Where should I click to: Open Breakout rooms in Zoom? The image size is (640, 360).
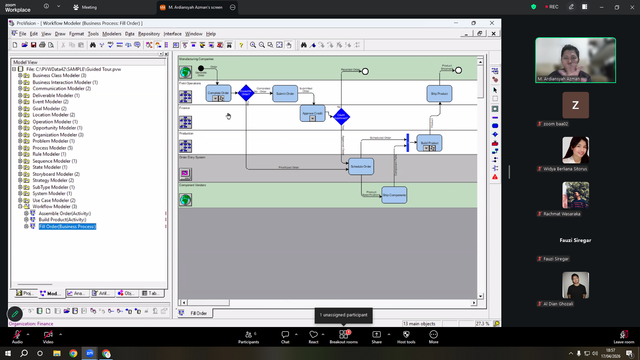click(344, 337)
